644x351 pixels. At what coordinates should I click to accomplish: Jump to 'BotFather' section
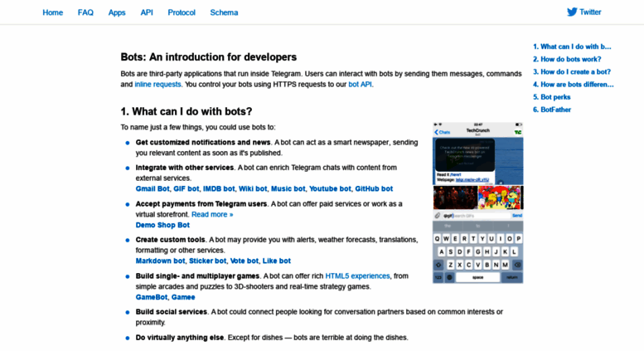click(552, 110)
